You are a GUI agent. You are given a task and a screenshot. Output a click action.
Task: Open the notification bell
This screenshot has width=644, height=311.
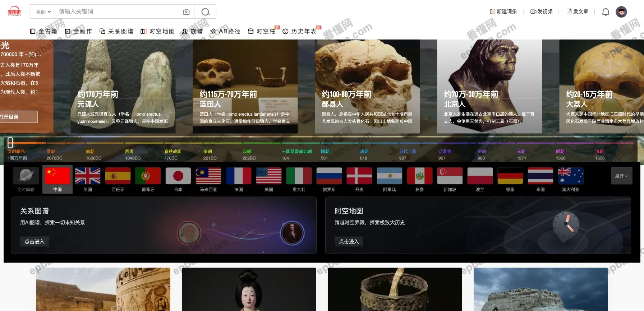pos(606,12)
